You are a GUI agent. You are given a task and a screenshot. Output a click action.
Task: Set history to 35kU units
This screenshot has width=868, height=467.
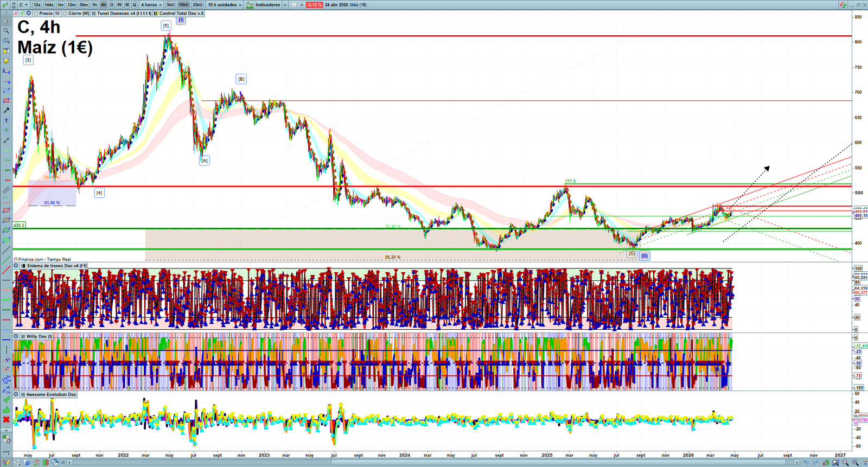click(197, 5)
